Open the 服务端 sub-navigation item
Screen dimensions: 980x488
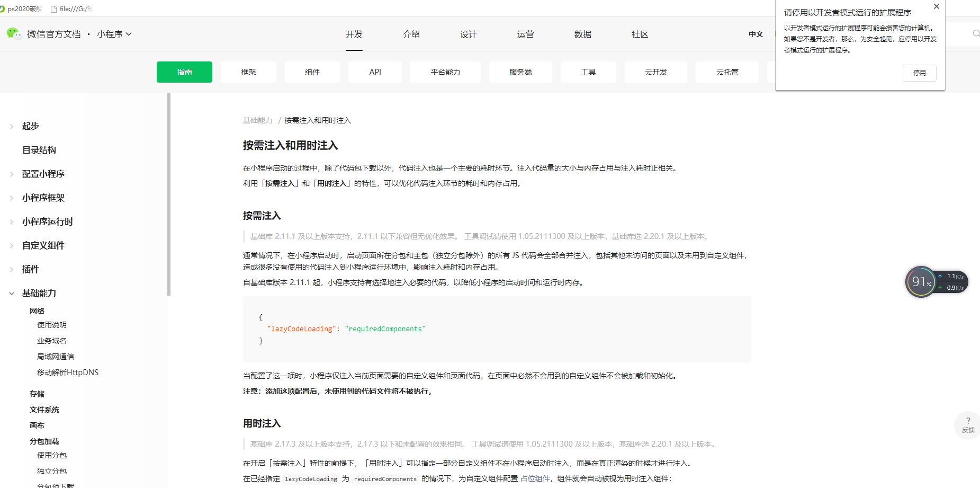tap(520, 72)
